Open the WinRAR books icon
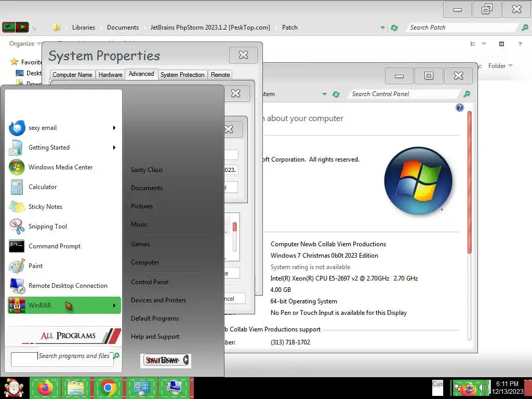 [17, 305]
